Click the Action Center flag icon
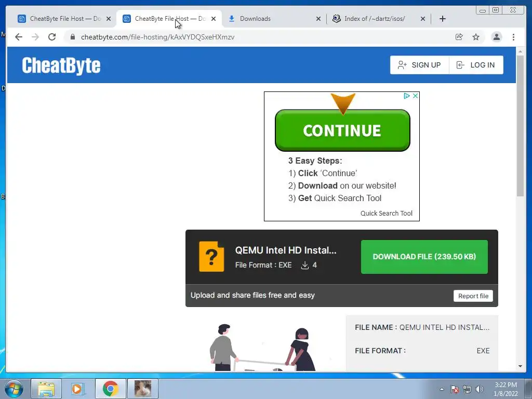Image resolution: width=532 pixels, height=399 pixels. (x=455, y=389)
